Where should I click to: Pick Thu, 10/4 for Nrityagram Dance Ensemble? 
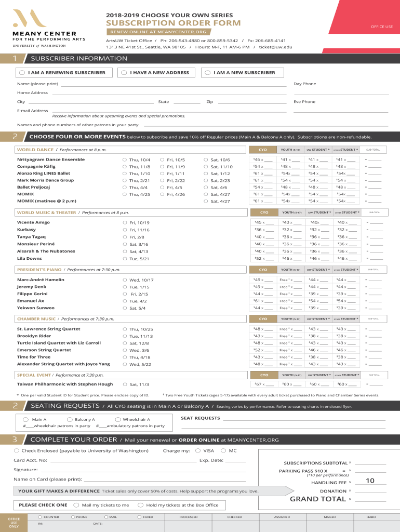(125, 159)
